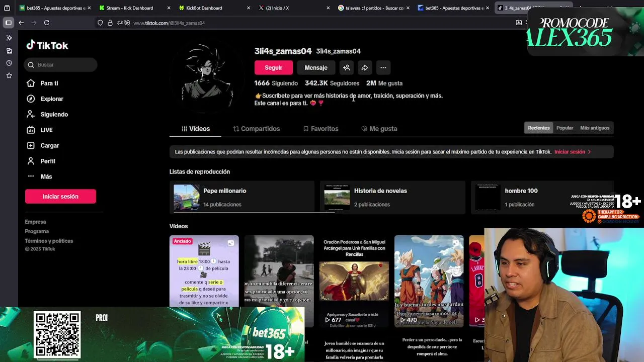Close the Stream - Kick Dashboard tab
The width and height of the screenshot is (644, 362).
coord(169,8)
